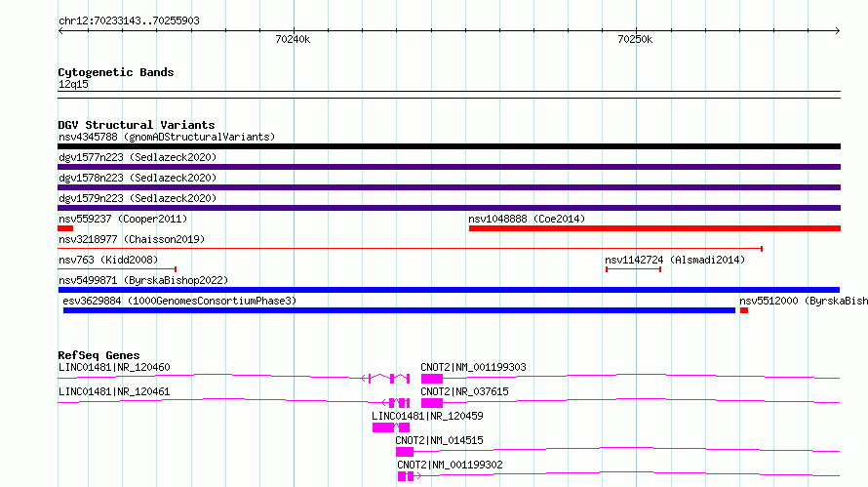Image resolution: width=868 pixels, height=487 pixels.
Task: Click the DGV Structural Variants track heading
Action: tap(137, 125)
